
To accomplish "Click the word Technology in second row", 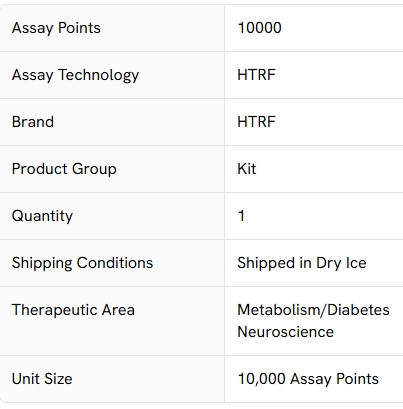I will pyautogui.click(x=99, y=75).
